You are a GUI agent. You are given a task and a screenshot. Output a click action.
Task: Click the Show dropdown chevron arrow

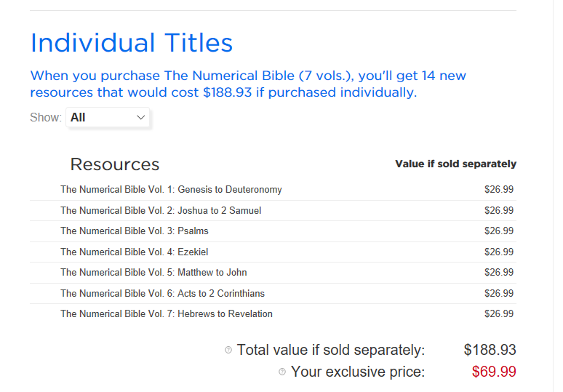[x=141, y=117]
